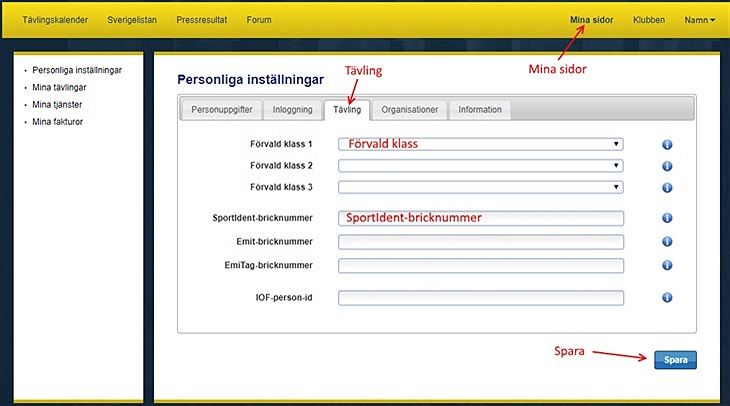This screenshot has width=730, height=406.
Task: Go to Tävlingskalender in top menu
Action: point(55,20)
